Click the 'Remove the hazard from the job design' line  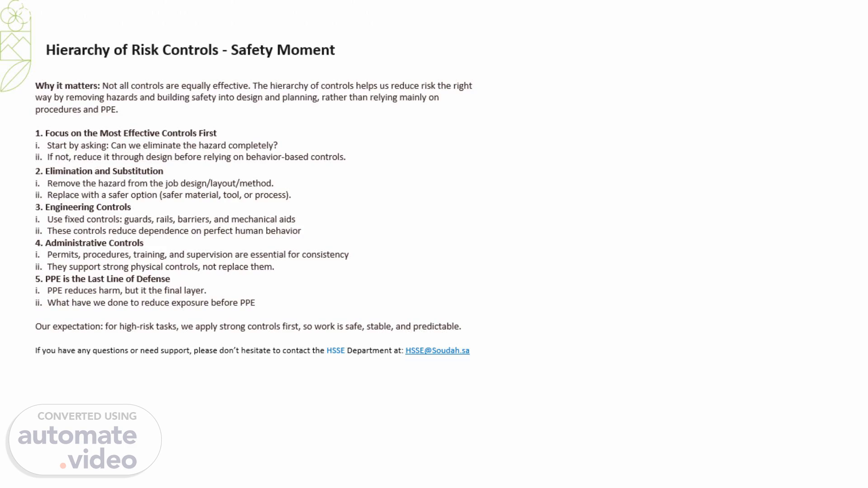tap(160, 183)
